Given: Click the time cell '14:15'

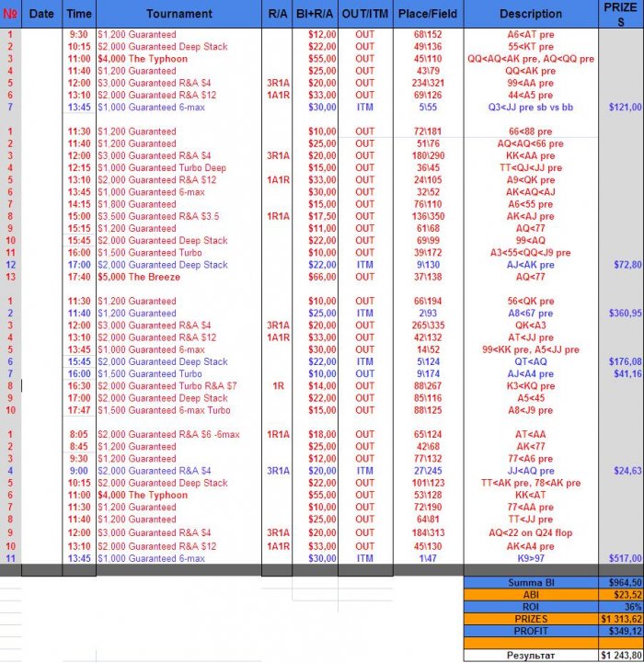Looking at the screenshot, I should click(x=79, y=204).
